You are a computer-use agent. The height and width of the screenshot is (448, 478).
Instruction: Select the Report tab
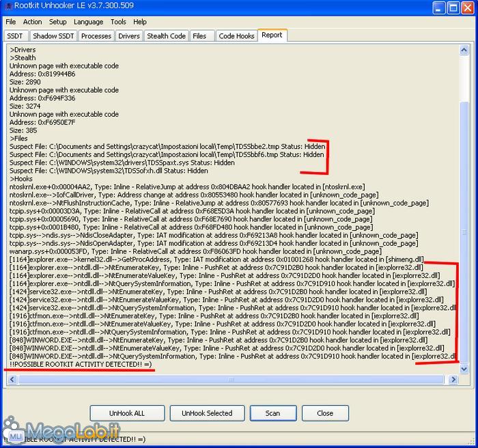[272, 35]
